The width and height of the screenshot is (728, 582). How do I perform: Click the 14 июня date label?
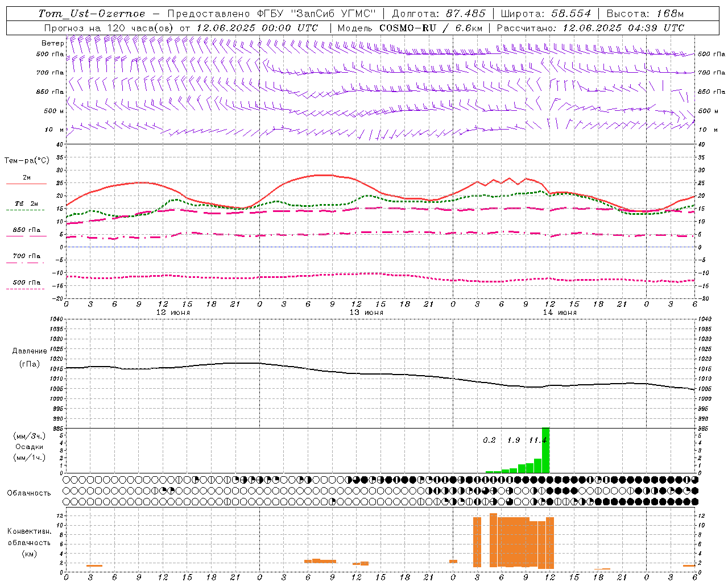560,313
